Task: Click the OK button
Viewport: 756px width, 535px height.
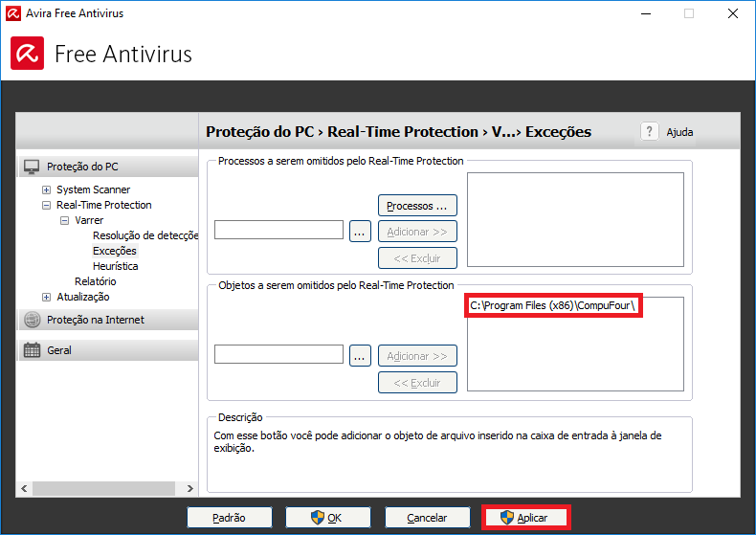Action: (328, 518)
